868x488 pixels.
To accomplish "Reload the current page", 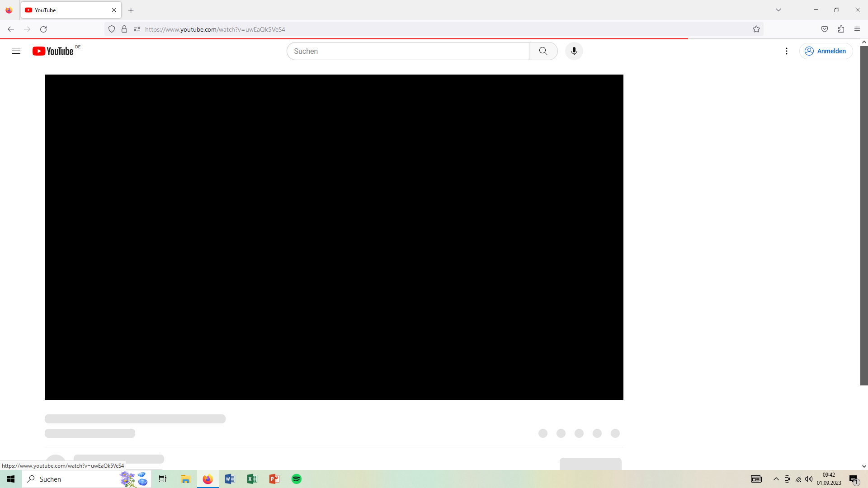I will [x=43, y=29].
